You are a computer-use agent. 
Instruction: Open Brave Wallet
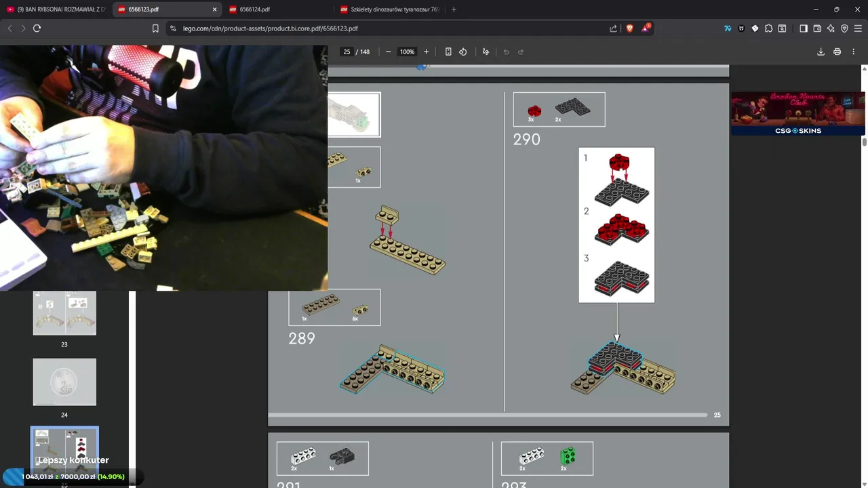pyautogui.click(x=817, y=28)
